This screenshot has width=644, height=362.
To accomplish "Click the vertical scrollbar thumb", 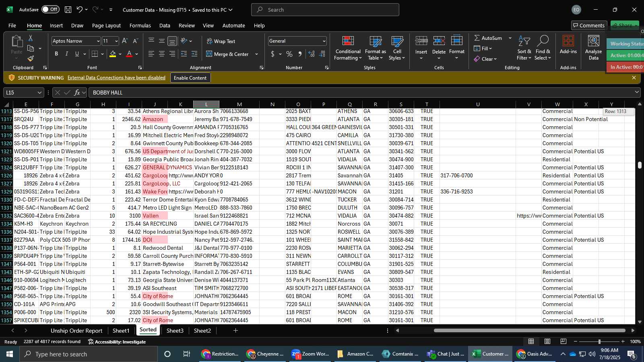I will (x=640, y=165).
